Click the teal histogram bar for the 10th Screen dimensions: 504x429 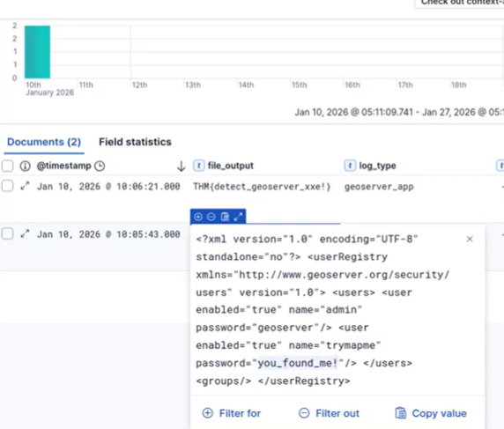(x=37, y=52)
